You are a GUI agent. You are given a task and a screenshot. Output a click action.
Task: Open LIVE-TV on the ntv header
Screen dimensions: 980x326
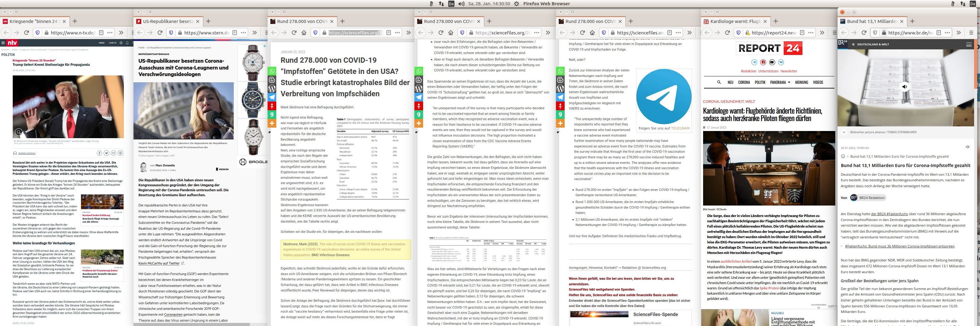pyautogui.click(x=113, y=43)
